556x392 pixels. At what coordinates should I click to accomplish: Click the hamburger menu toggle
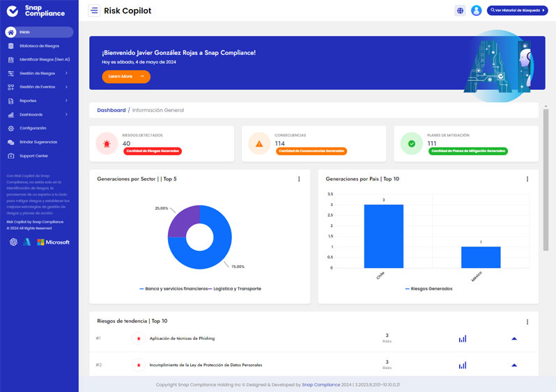94,10
